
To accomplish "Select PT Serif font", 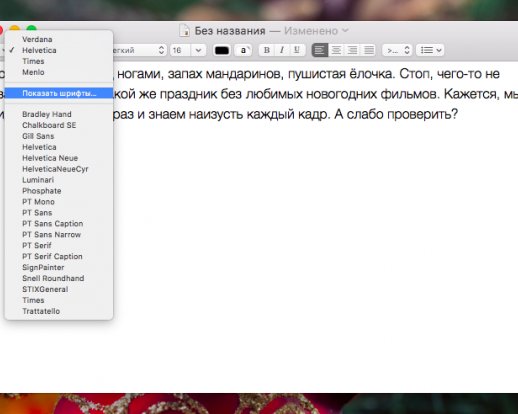I will 59,246.
